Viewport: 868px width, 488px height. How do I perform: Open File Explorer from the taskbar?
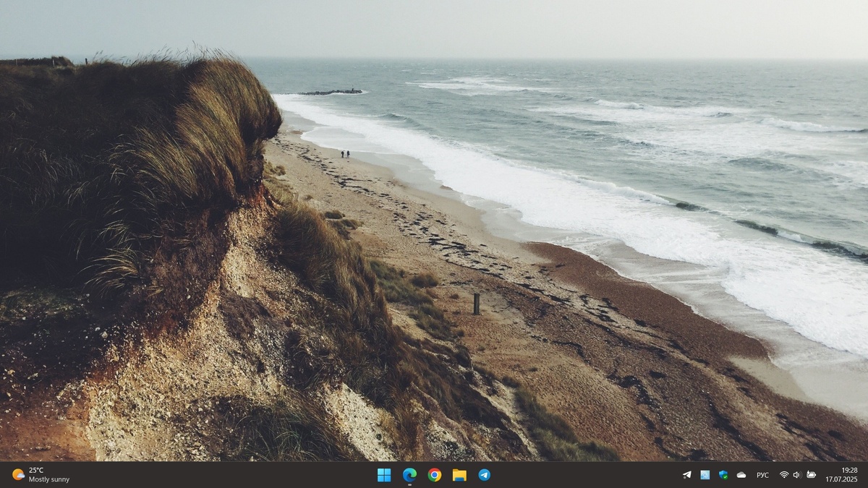tap(459, 475)
